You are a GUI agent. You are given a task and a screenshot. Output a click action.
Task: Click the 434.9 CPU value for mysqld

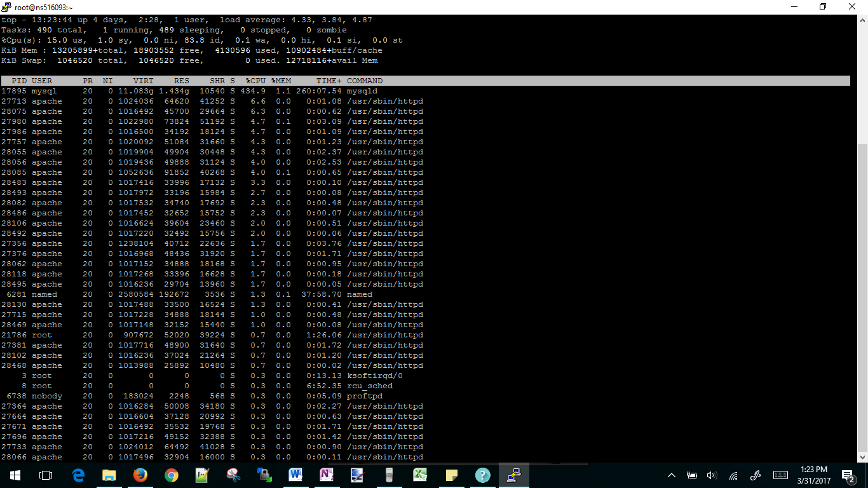[253, 91]
